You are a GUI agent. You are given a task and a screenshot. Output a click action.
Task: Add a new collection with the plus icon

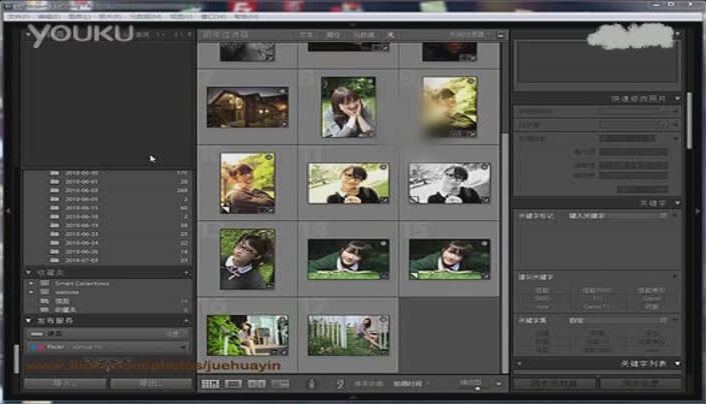pyautogui.click(x=186, y=272)
